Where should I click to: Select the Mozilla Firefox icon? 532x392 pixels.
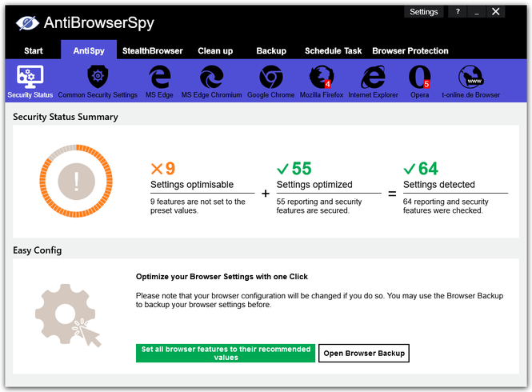click(321, 77)
